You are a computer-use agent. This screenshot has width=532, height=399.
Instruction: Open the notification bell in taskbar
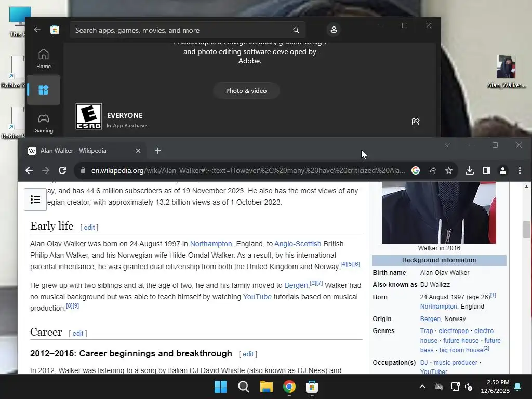point(518,387)
